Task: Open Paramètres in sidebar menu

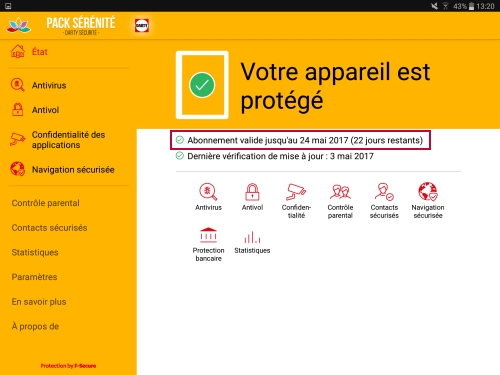Action: (34, 277)
